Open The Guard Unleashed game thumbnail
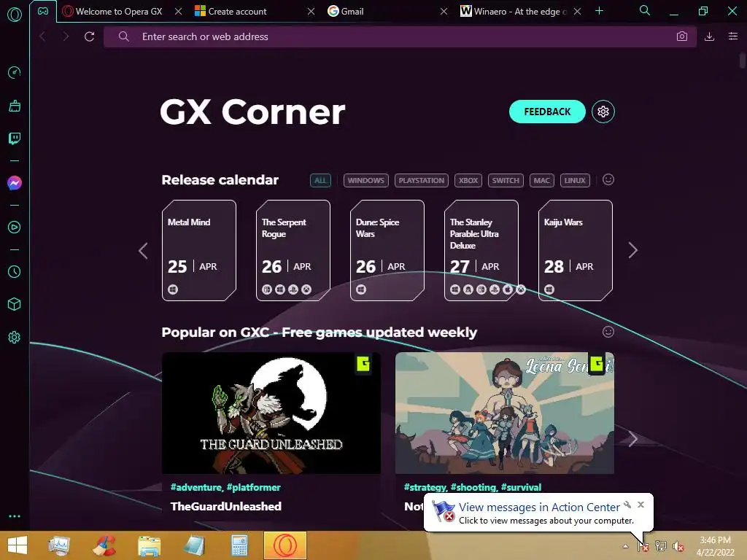Screen dimensions: 747x560 [271, 413]
